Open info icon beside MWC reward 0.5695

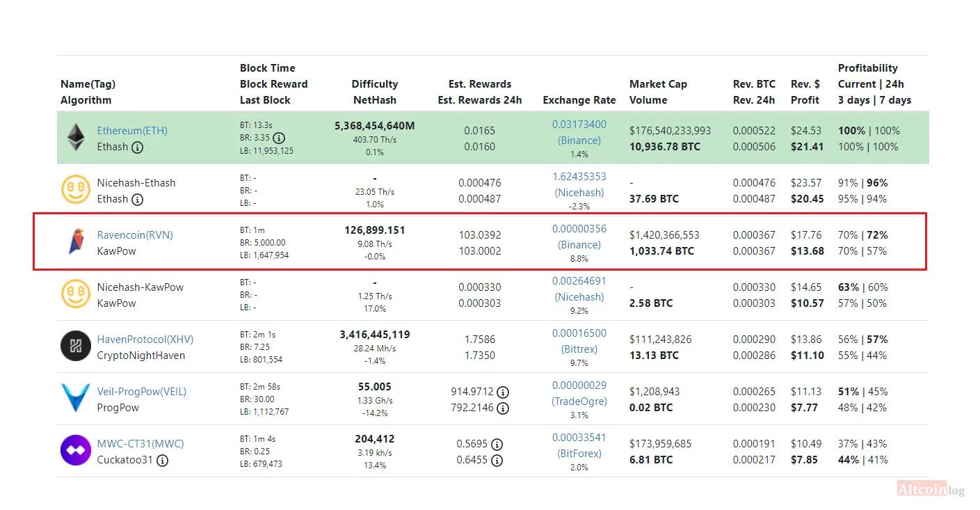point(497,445)
